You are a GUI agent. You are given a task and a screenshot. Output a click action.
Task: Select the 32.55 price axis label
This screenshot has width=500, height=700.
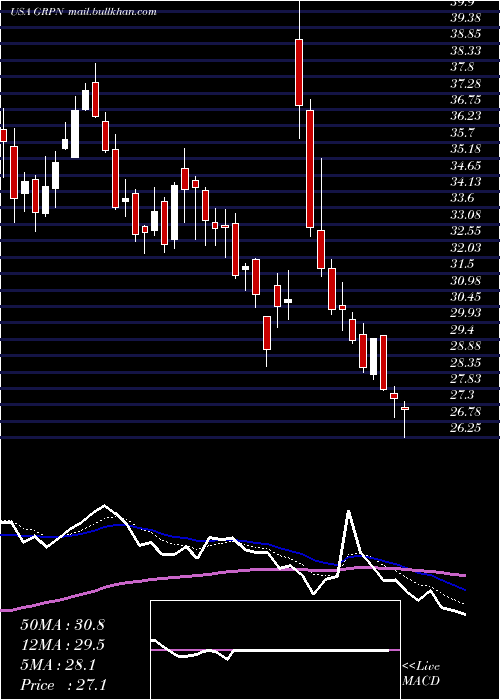pyautogui.click(x=466, y=231)
